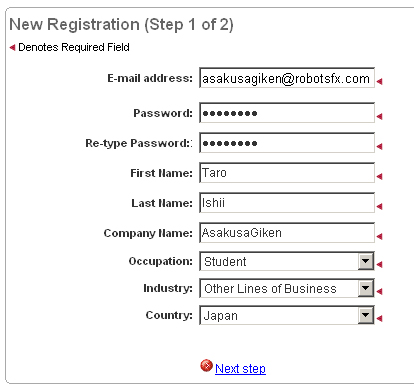Select the Re-type Password field
This screenshot has height=392, width=414.
287,143
